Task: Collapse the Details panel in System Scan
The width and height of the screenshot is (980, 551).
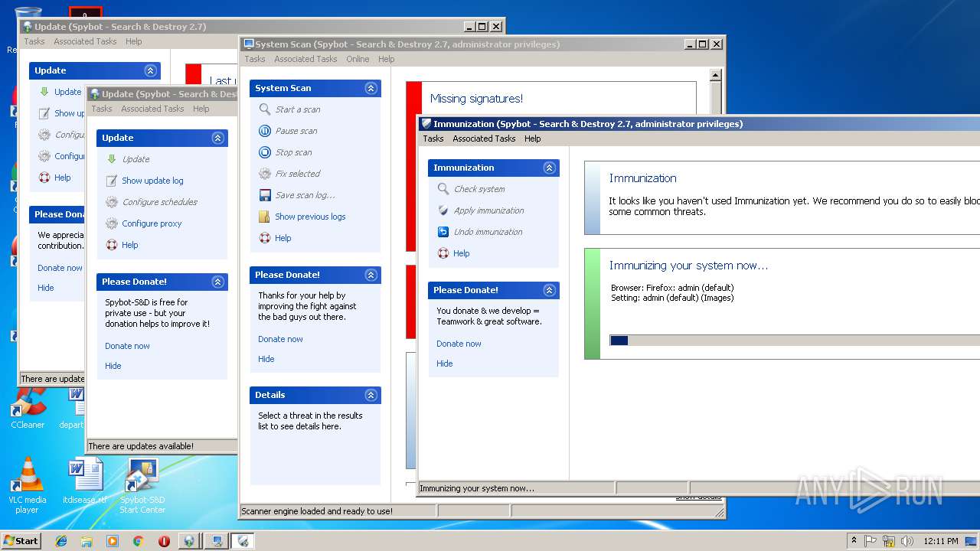Action: 371,395
